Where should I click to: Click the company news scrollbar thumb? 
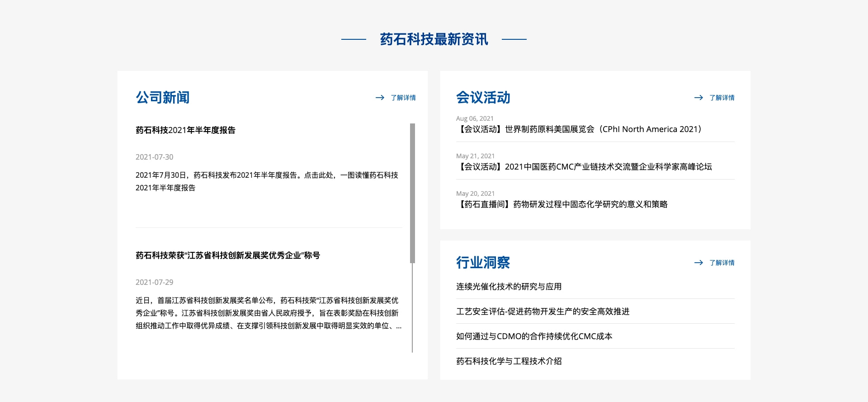click(x=412, y=193)
